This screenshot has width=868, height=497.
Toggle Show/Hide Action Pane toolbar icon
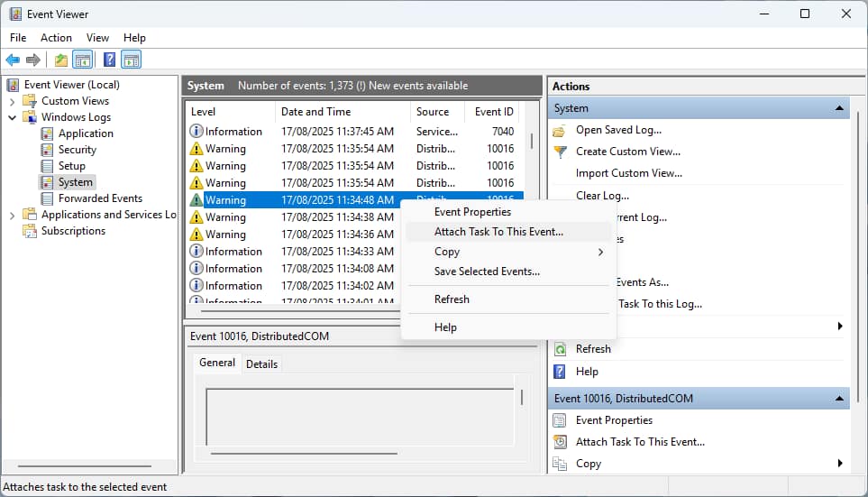(x=132, y=60)
